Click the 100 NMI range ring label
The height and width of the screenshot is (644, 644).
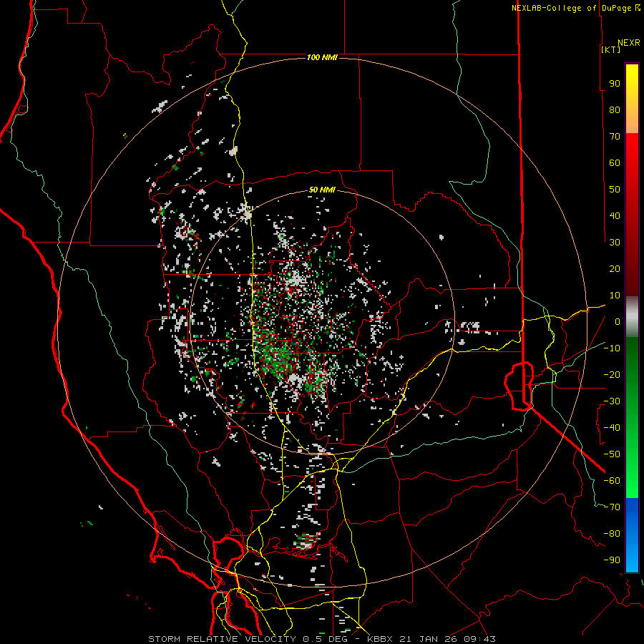[x=322, y=57]
